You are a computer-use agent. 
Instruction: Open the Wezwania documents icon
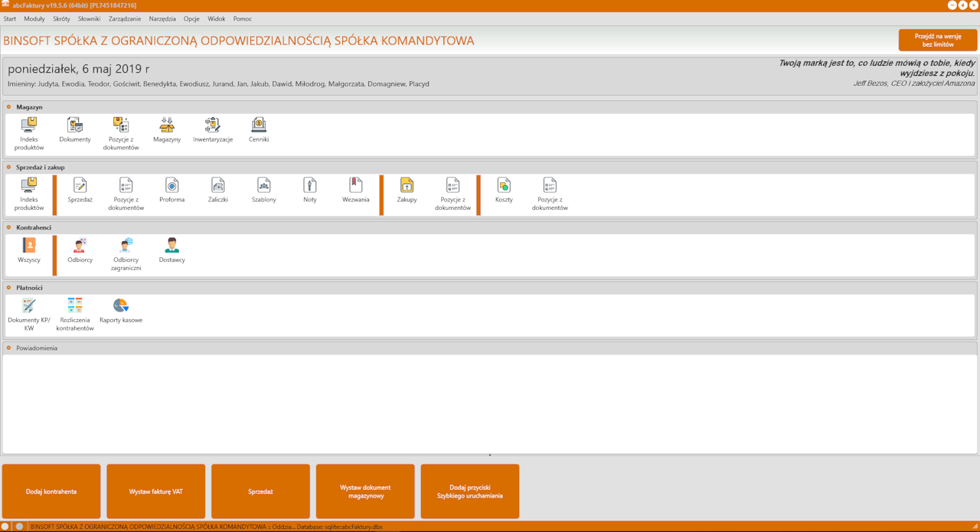[x=356, y=190]
